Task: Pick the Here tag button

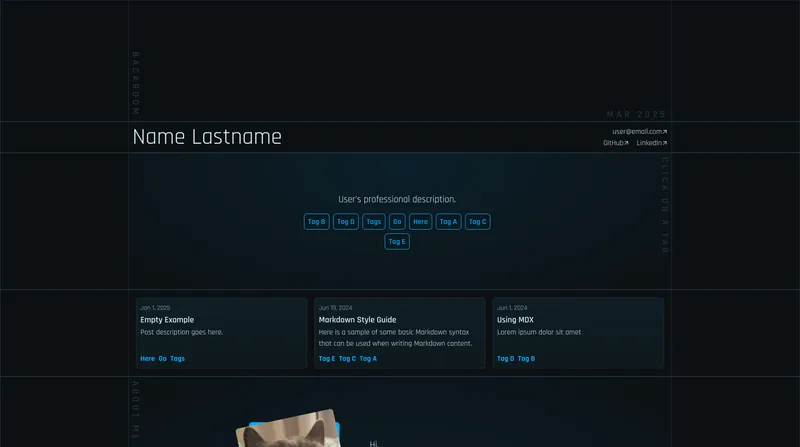Action: (x=421, y=222)
